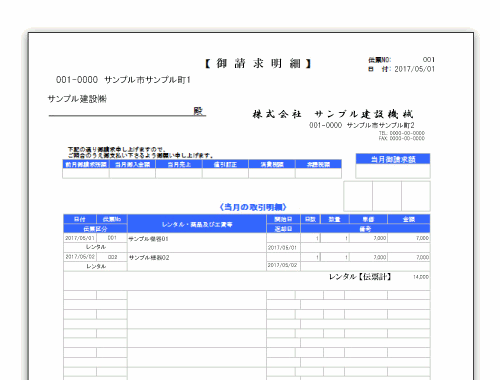Click the FAX: 0000-00-0000 line
The image size is (500, 380).
pos(402,138)
